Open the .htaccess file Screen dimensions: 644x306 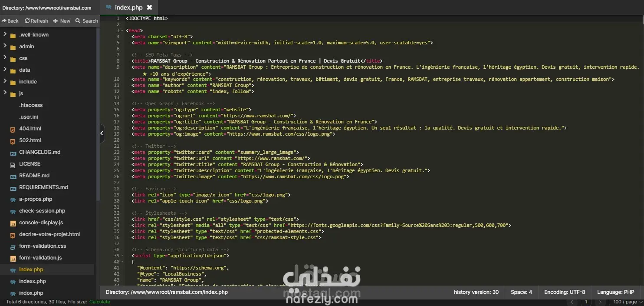[31, 105]
